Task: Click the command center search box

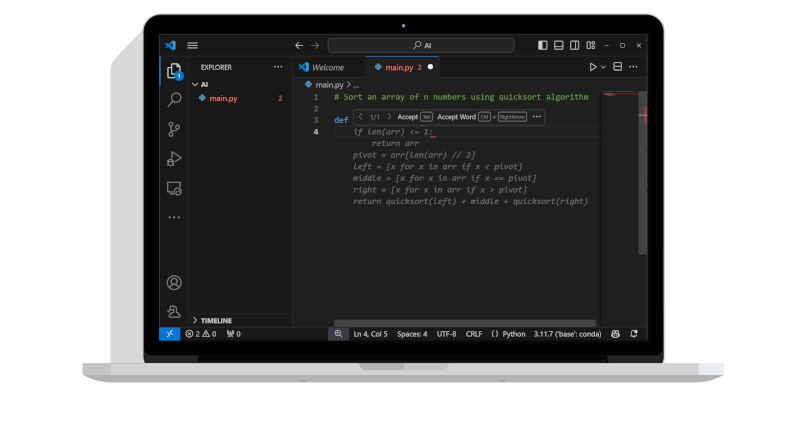Action: (x=421, y=45)
